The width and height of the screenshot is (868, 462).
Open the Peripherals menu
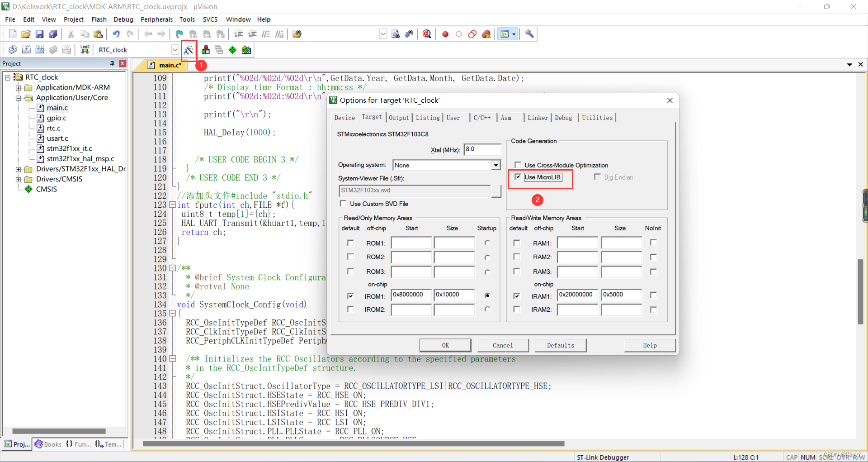(156, 19)
